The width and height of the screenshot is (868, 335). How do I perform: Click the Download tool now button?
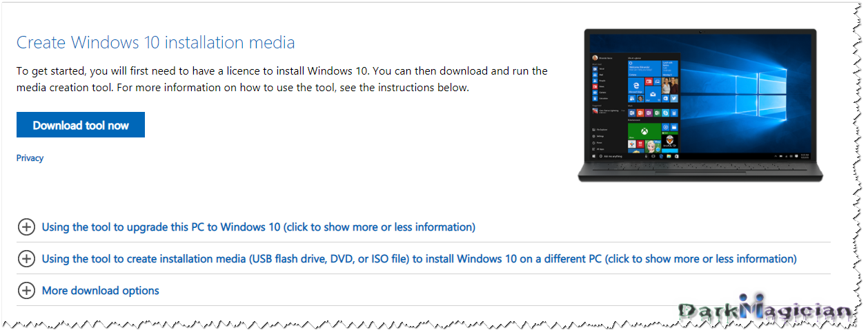81,125
